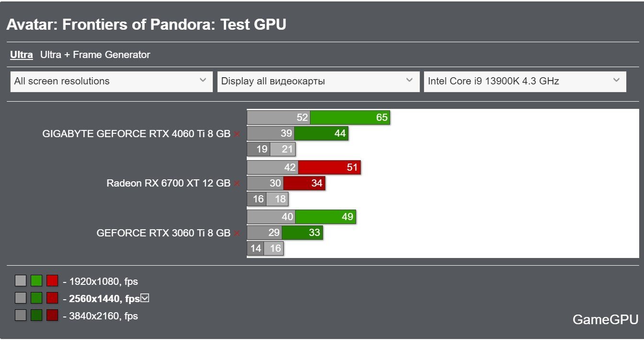This screenshot has height=340, width=644.
Task: Click the red 1920x1080 legend swatch
Action: [52, 281]
